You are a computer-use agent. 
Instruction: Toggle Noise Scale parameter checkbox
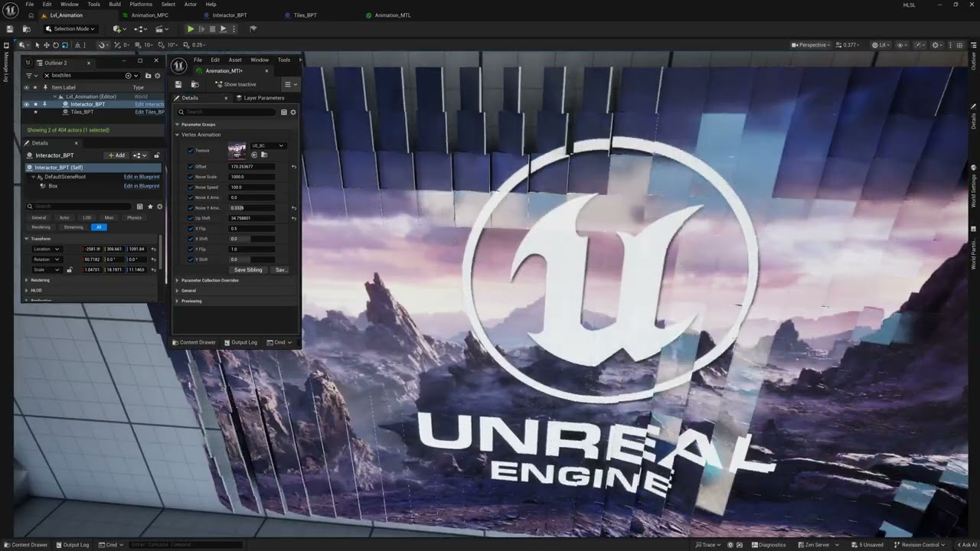[191, 177]
